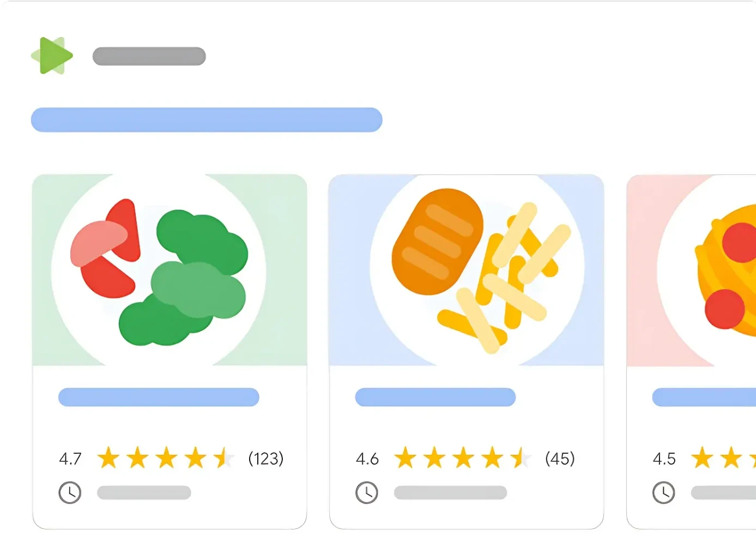Viewport: 756px width, 554px height.
Task: Click the star rating beside 4.7
Action: (166, 458)
